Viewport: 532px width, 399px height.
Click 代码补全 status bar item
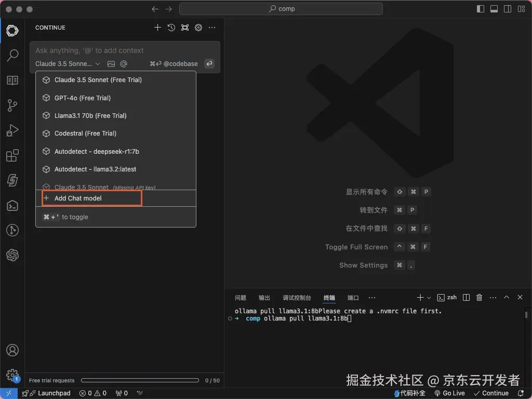410,393
